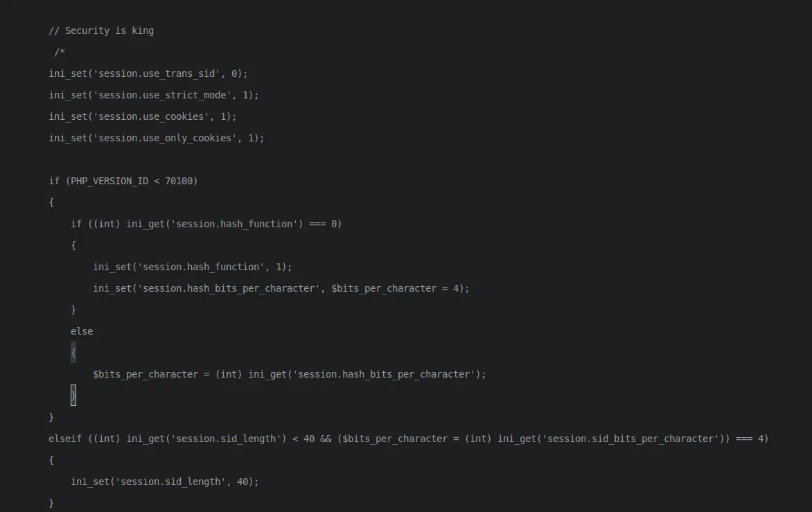The height and width of the screenshot is (512, 812).
Task: Click the '=== 4' comparison at line end
Action: [750, 439]
